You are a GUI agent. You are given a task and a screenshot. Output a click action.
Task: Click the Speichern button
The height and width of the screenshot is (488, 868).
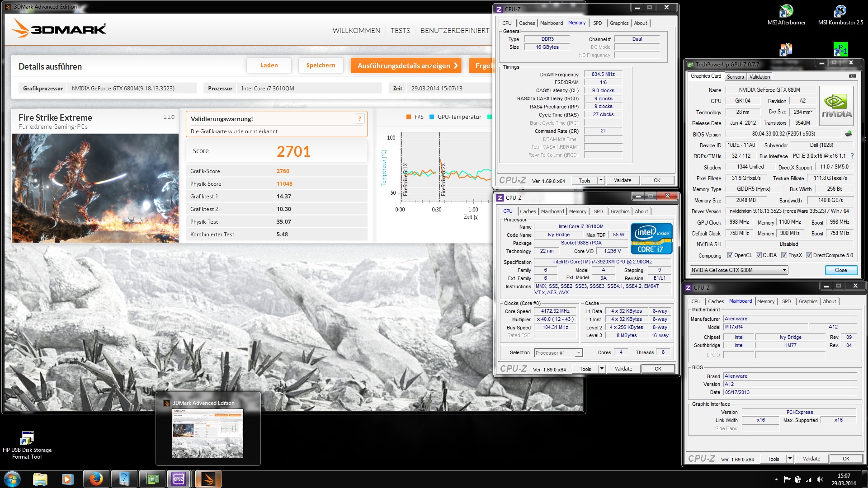click(x=321, y=66)
